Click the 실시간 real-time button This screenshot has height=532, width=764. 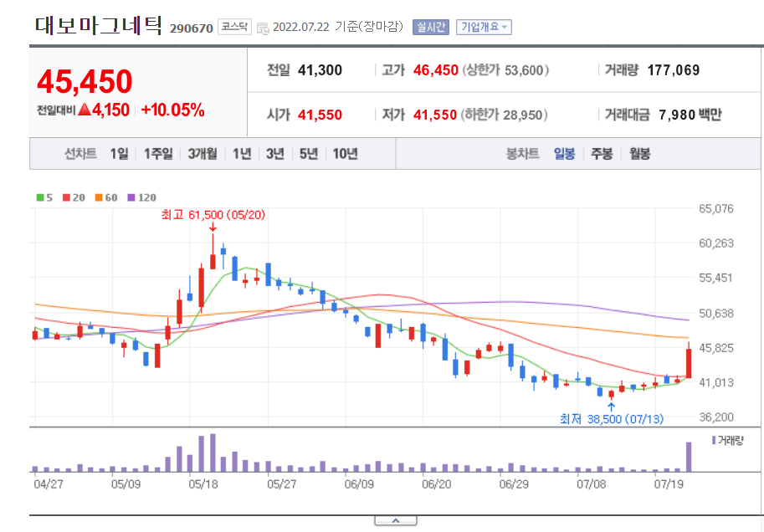(431, 27)
